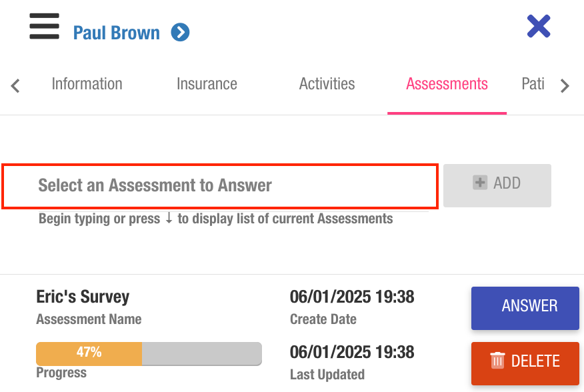Screen dimensions: 584x392
Task: Click the plus icon on the ADD button
Action: (480, 183)
